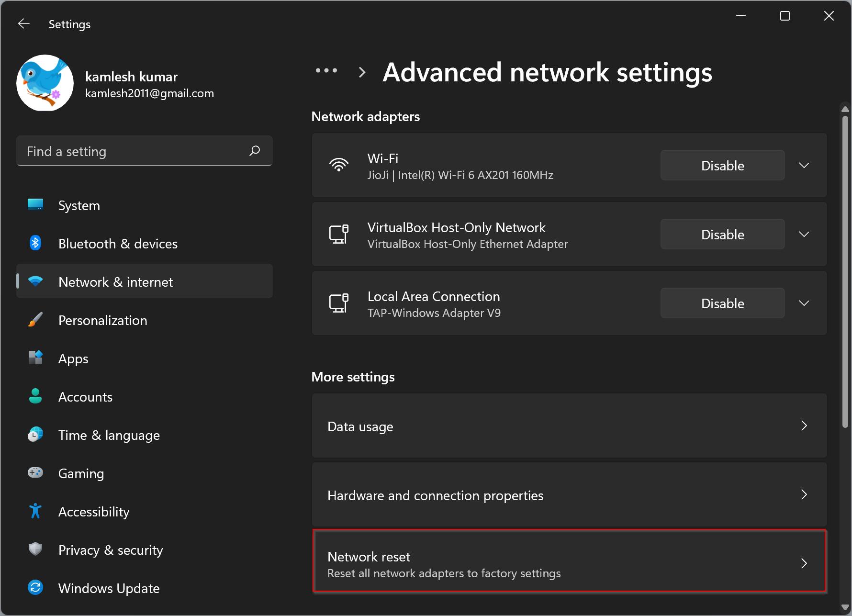
Task: Select Privacy & security in the sidebar
Action: [x=110, y=549]
